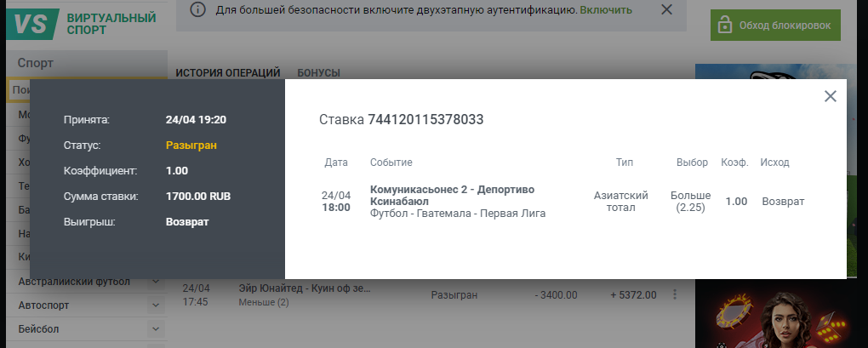The image size is (868, 348).
Task: Open the VS Virtual Sport logo
Action: pos(82,23)
